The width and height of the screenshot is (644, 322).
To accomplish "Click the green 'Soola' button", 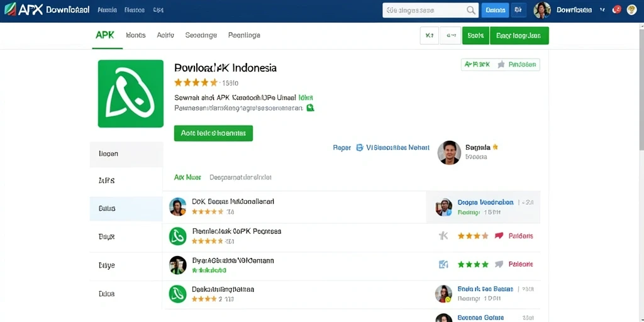I will [x=475, y=36].
